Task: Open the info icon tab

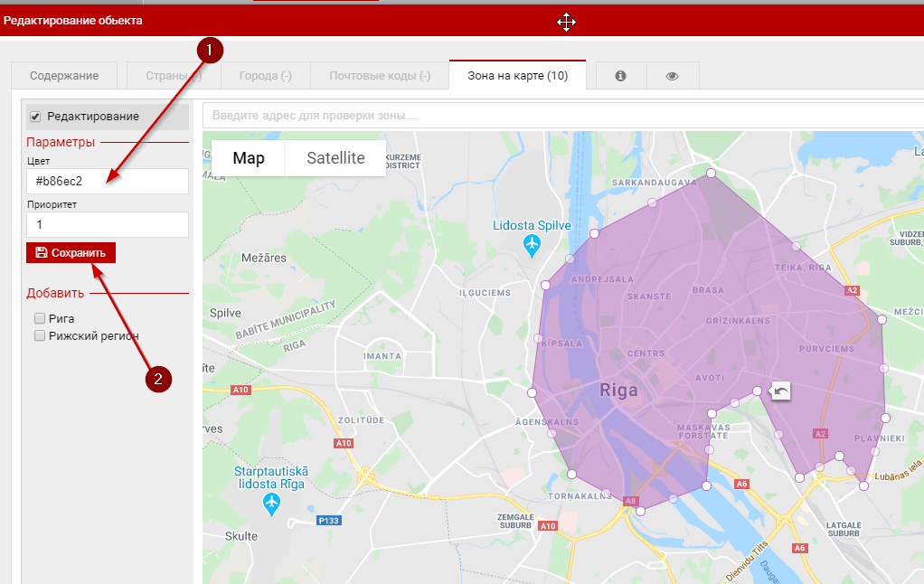Action: 620,76
